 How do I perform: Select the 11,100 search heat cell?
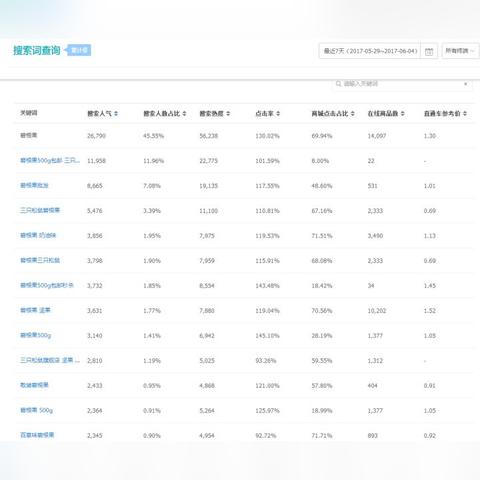[x=209, y=211]
